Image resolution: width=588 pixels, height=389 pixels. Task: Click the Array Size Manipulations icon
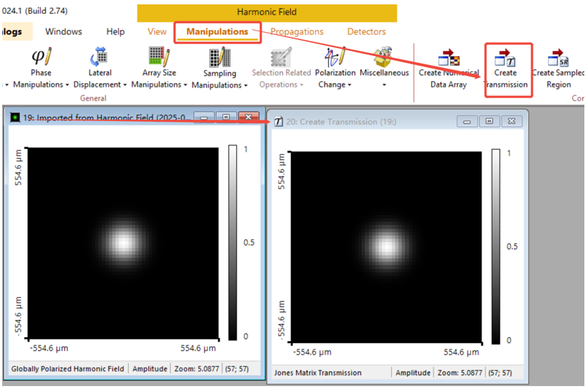[x=159, y=56]
